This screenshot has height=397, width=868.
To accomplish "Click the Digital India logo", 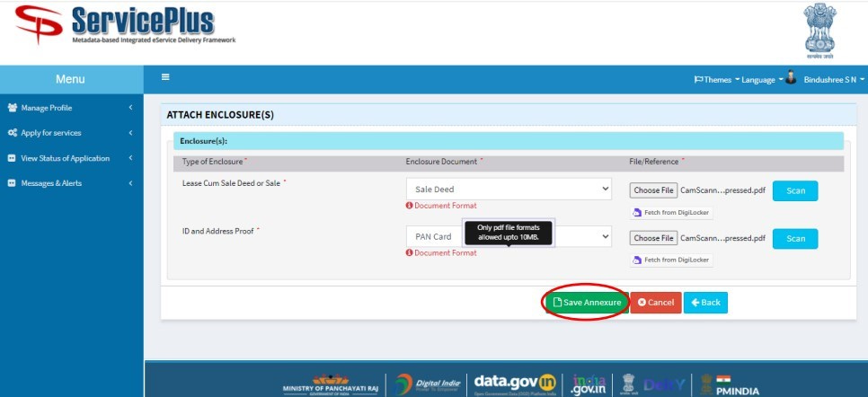I will tap(428, 384).
